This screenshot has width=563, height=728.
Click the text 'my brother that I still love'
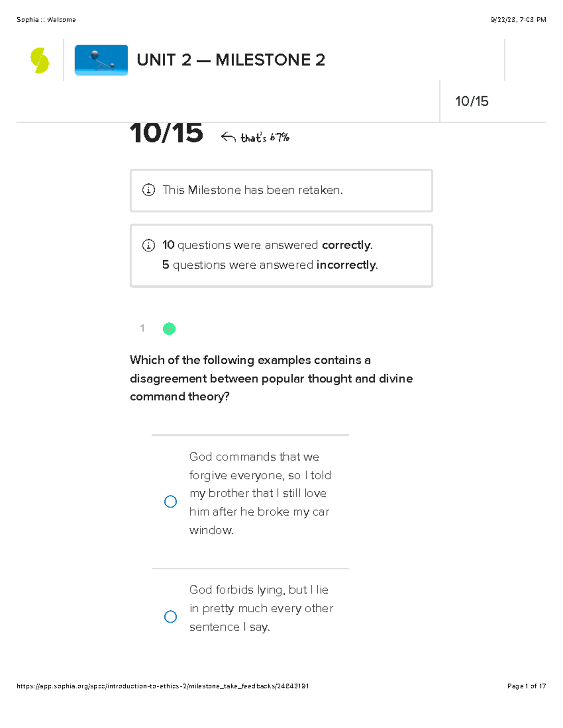tap(258, 493)
